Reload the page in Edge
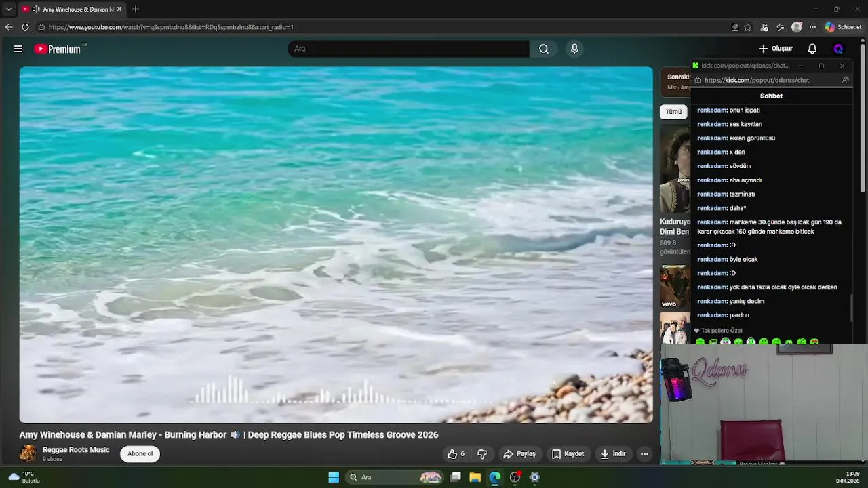 coord(25,27)
